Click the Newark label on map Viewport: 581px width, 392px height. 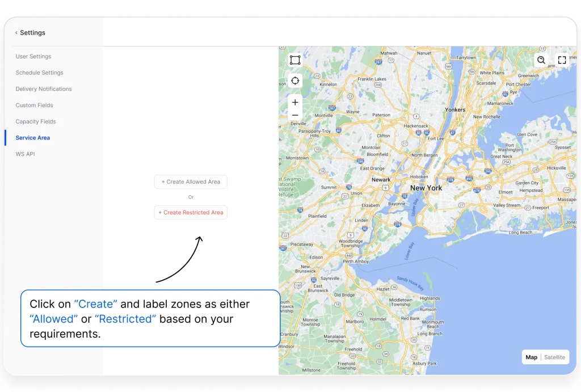[381, 180]
